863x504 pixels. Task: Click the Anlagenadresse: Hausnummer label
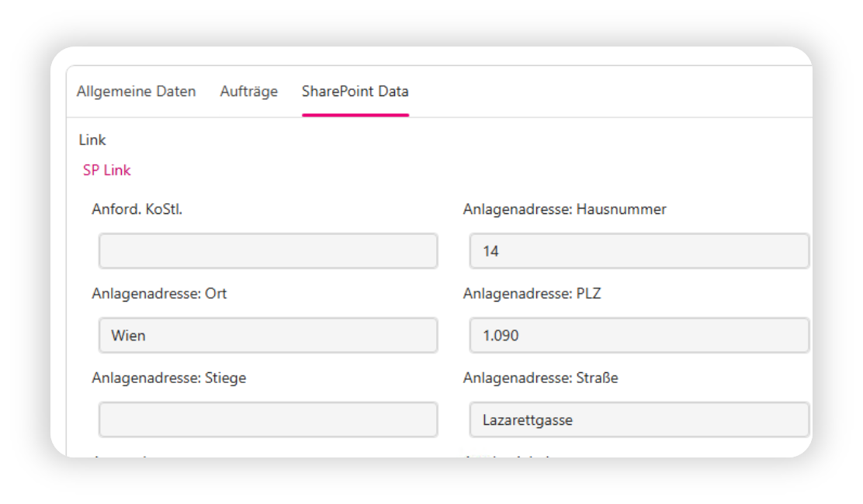pos(565,209)
